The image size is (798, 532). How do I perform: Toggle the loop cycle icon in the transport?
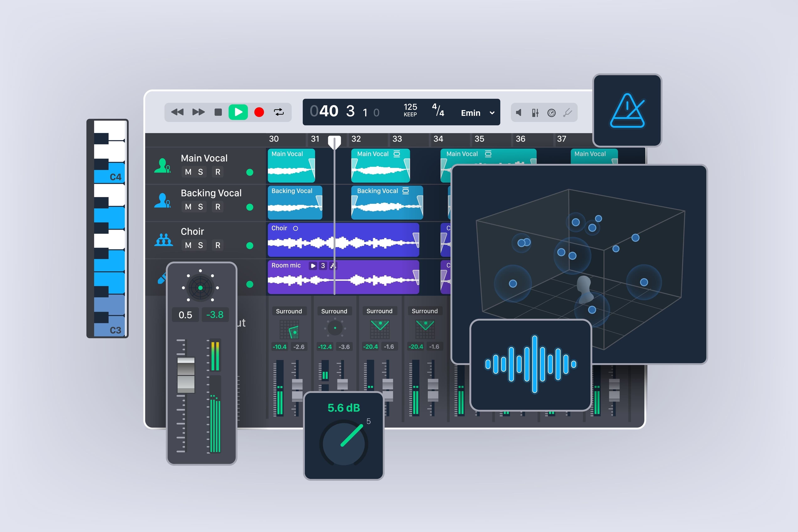point(279,112)
